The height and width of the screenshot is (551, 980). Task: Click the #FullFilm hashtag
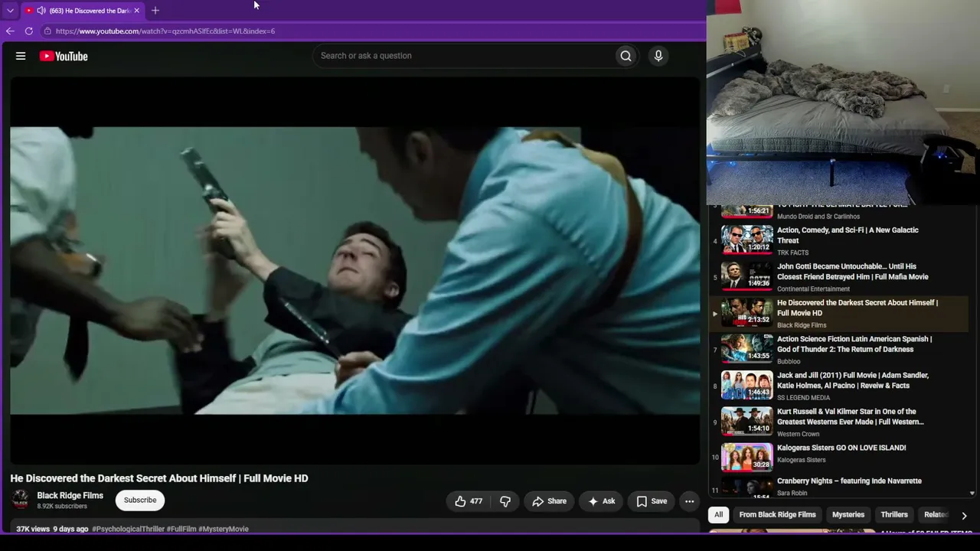click(x=181, y=529)
